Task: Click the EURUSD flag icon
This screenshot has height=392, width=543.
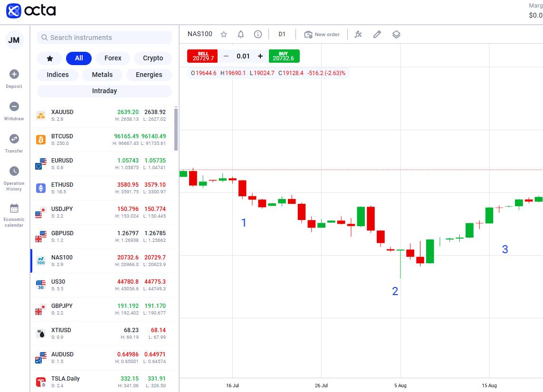Action: click(41, 164)
